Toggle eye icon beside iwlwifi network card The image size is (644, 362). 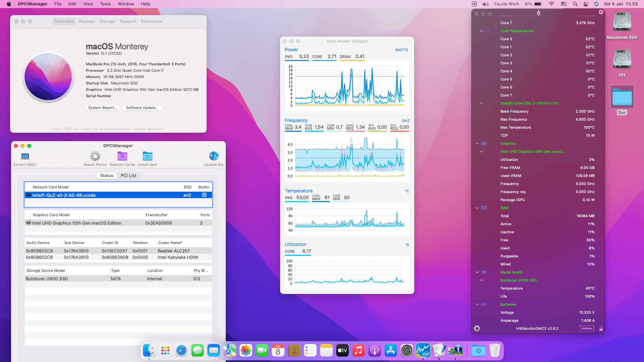coord(29,195)
